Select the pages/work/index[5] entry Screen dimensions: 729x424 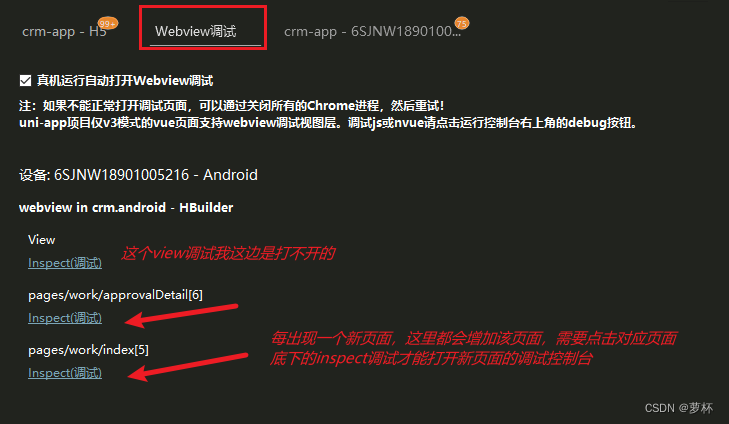click(x=88, y=350)
